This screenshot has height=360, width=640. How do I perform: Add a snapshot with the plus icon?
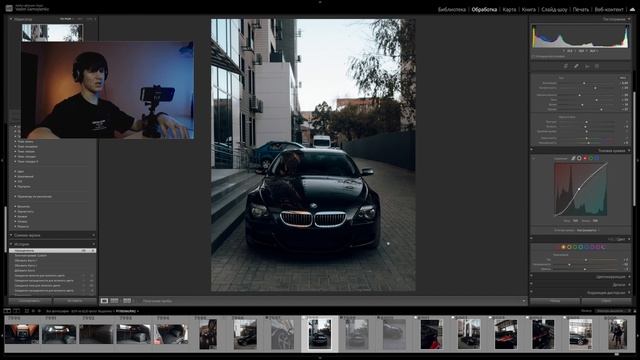[x=93, y=235]
